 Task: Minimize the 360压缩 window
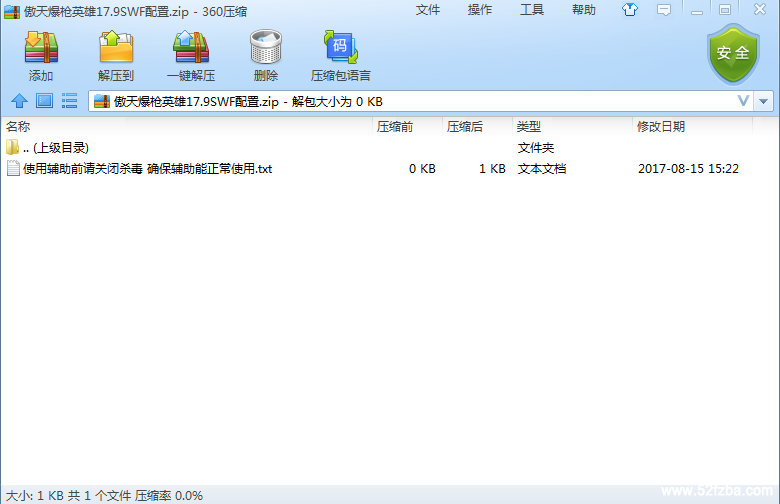click(x=697, y=10)
